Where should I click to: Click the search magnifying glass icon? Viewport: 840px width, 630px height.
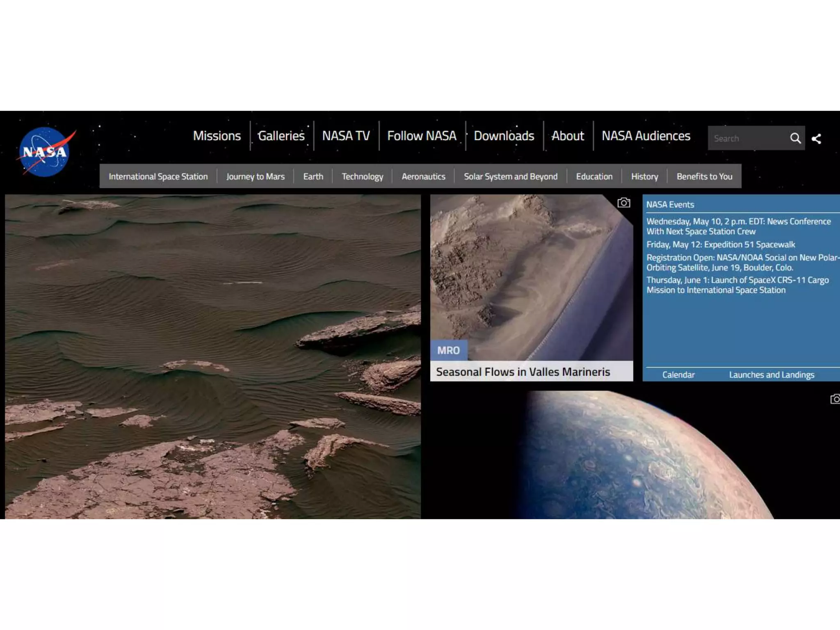(795, 138)
